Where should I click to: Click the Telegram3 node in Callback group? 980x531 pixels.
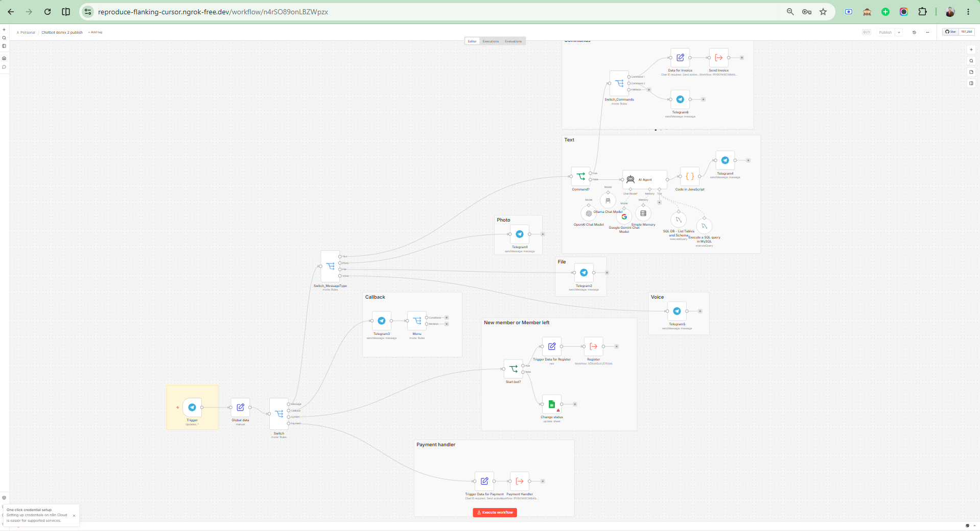tap(382, 321)
